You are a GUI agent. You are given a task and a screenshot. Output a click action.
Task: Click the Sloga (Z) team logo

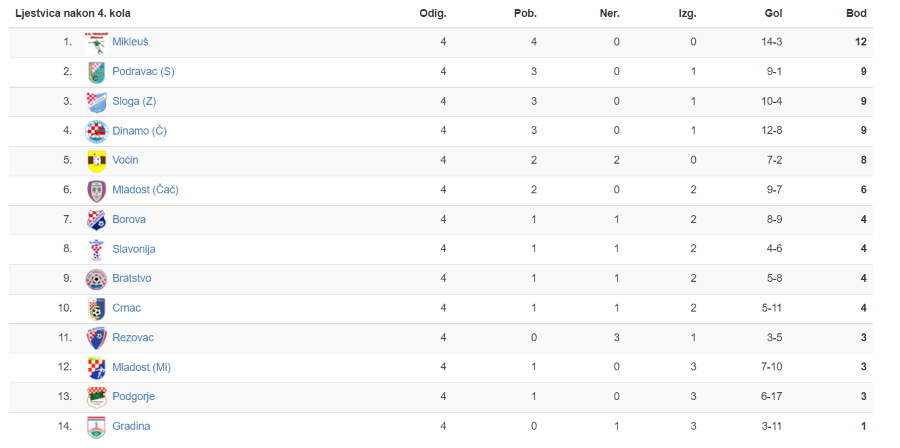pos(96,102)
